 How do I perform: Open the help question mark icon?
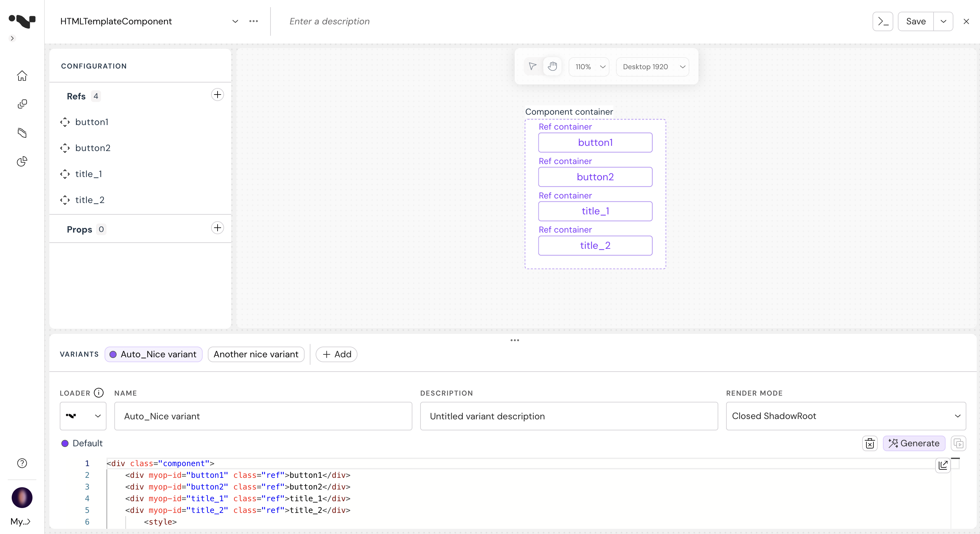[22, 463]
